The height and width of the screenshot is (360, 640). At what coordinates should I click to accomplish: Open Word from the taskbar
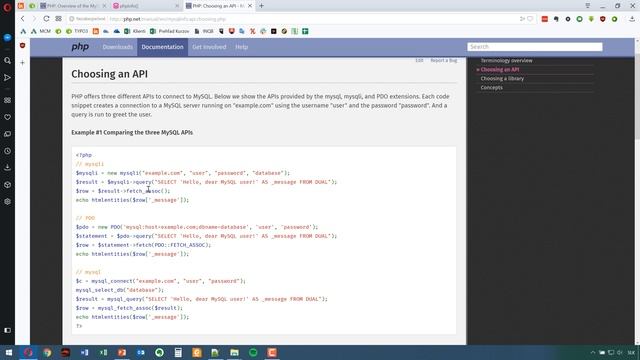pos(84,353)
